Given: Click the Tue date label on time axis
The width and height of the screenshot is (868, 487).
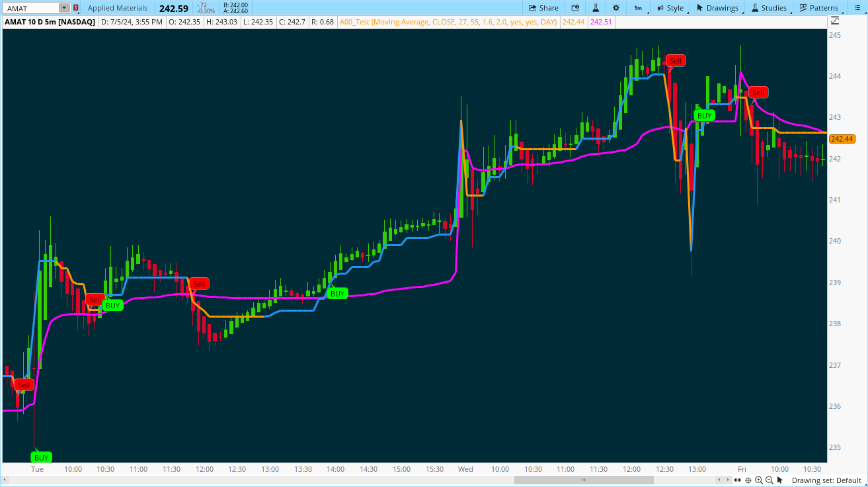Looking at the screenshot, I should [37, 469].
